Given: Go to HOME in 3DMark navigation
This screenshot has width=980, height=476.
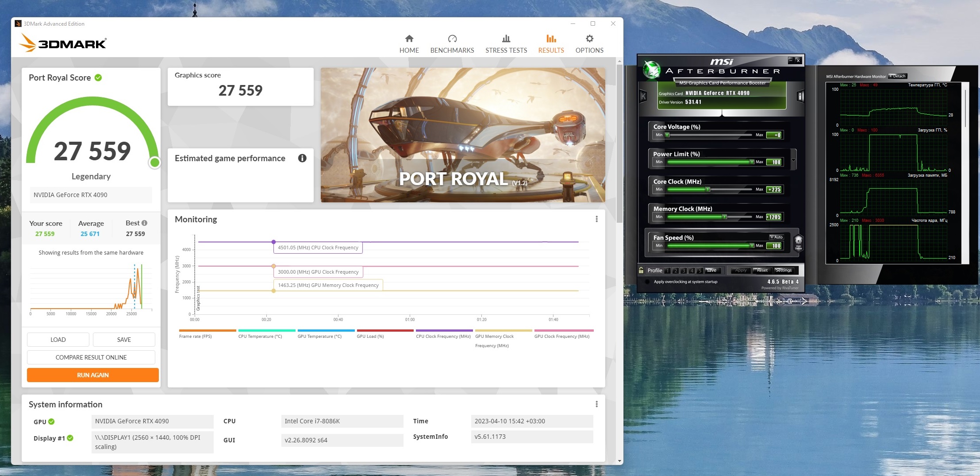Looking at the screenshot, I should click(x=409, y=44).
